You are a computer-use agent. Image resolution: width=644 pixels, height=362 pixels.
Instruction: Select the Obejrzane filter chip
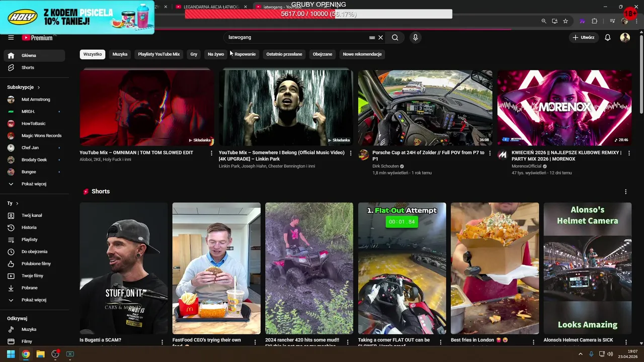[x=323, y=54]
